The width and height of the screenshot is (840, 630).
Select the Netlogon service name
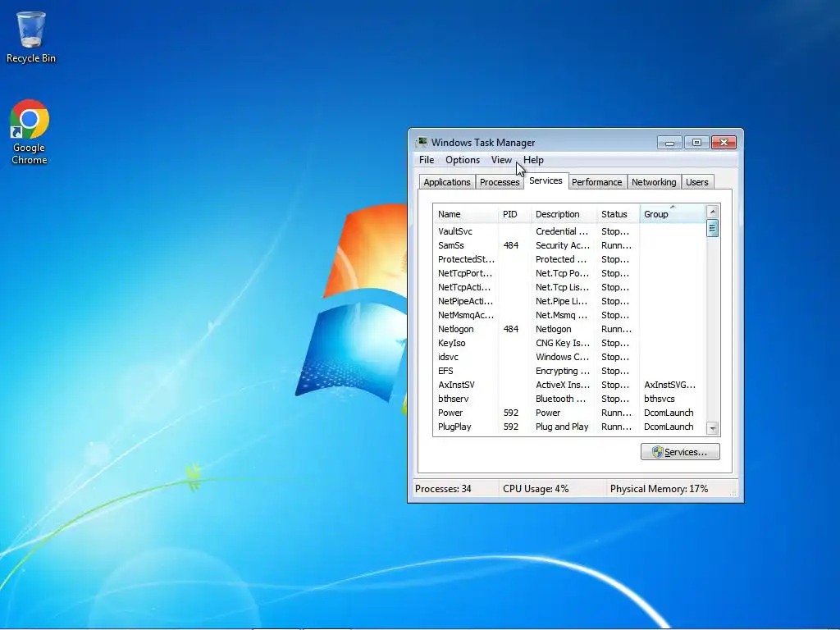pos(456,329)
